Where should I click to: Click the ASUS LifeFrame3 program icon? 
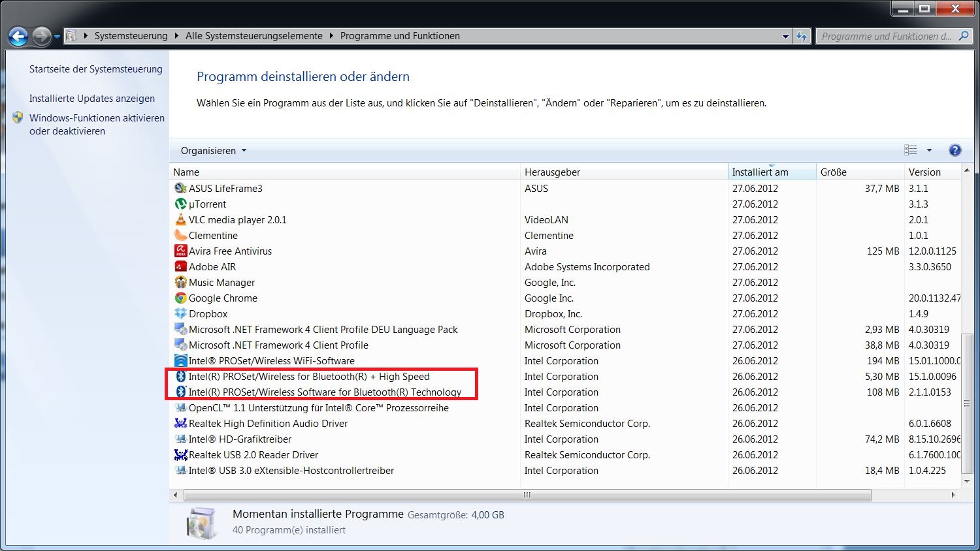(x=181, y=188)
